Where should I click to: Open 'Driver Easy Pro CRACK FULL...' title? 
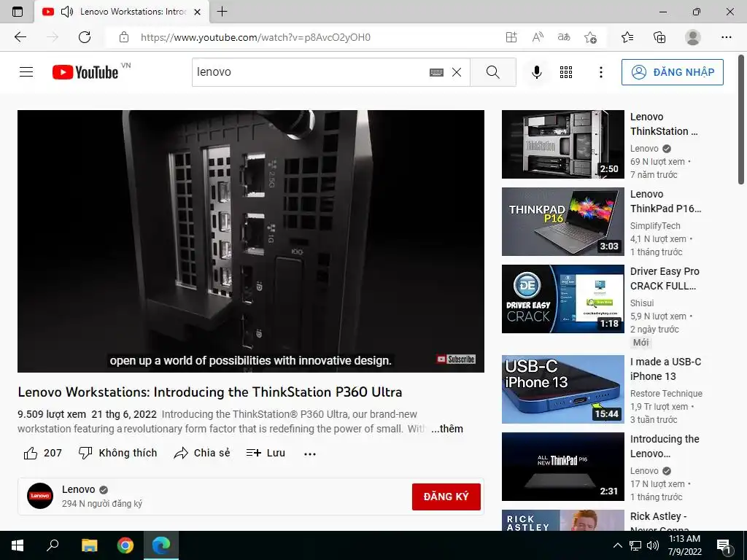pos(665,279)
